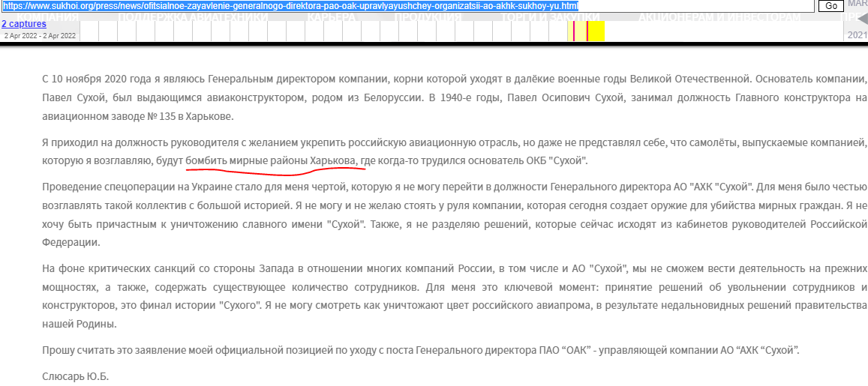Click the '2 Apr 2022 - 2 Apr 2022' date range
The width and height of the screenshot is (868, 386).
coord(40,36)
